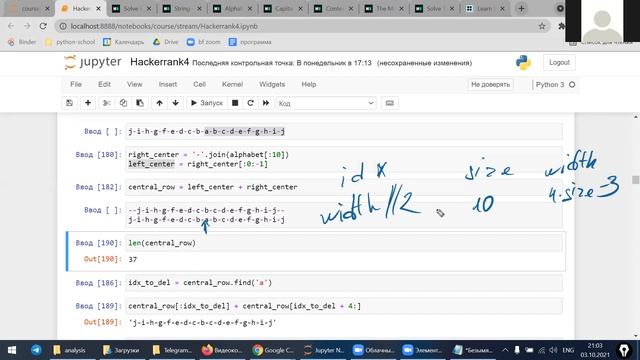This screenshot has width=640, height=360.
Task: Click the Python 3 kernel status circle
Action: (x=572, y=84)
